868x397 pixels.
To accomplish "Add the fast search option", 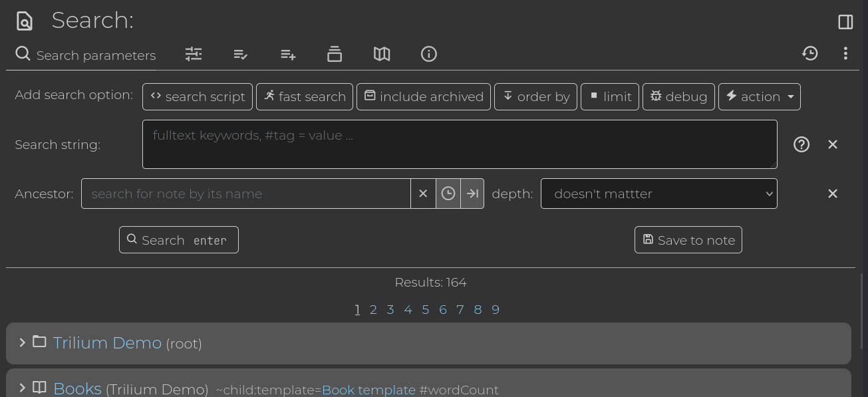I will (x=305, y=96).
